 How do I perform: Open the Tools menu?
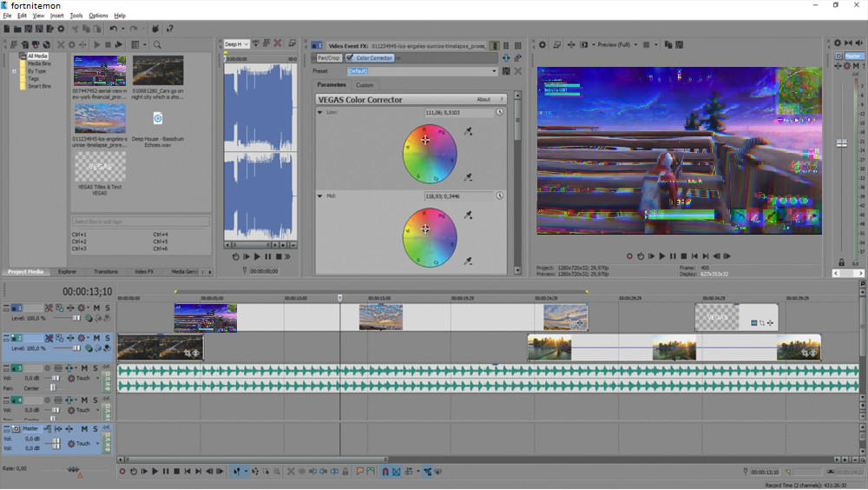click(76, 16)
